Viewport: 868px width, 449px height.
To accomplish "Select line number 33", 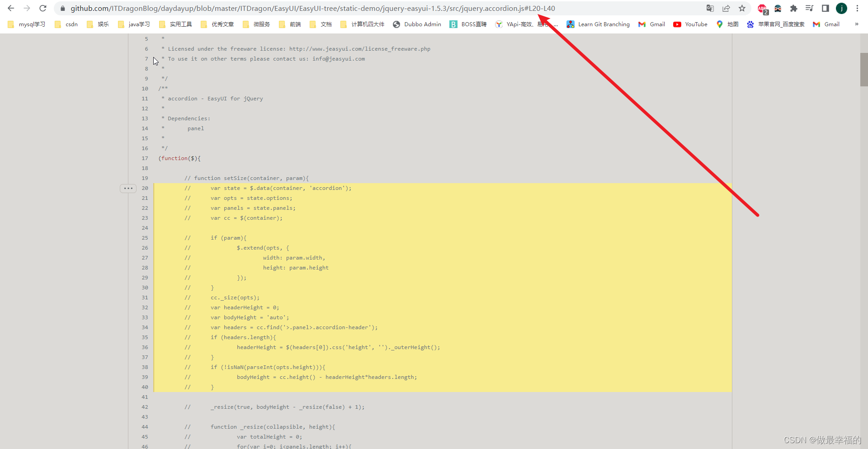I will point(145,317).
